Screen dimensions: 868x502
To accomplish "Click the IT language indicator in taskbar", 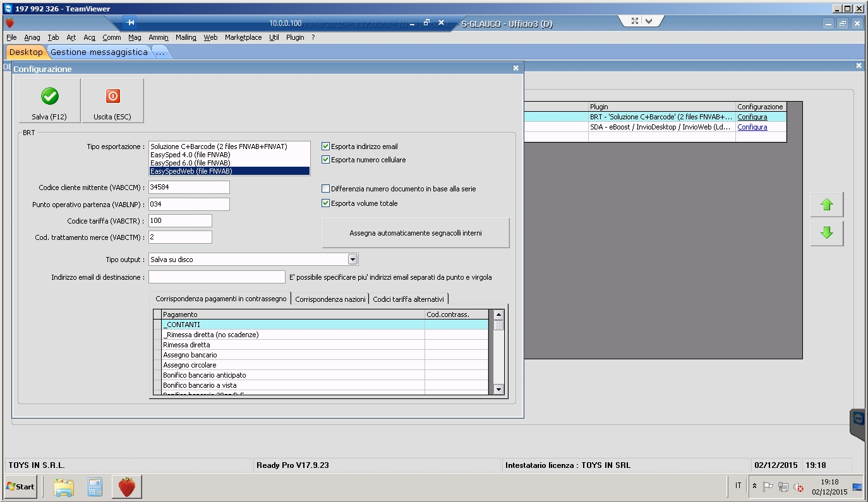I will 738,486.
